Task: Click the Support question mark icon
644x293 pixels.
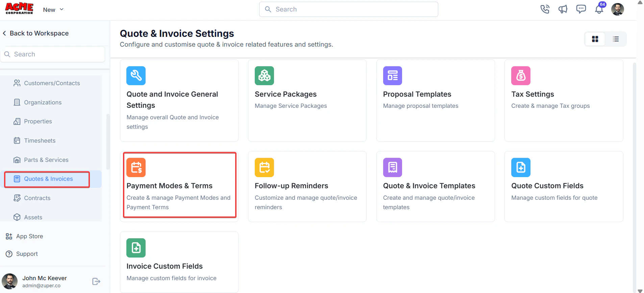Action: [x=9, y=254]
